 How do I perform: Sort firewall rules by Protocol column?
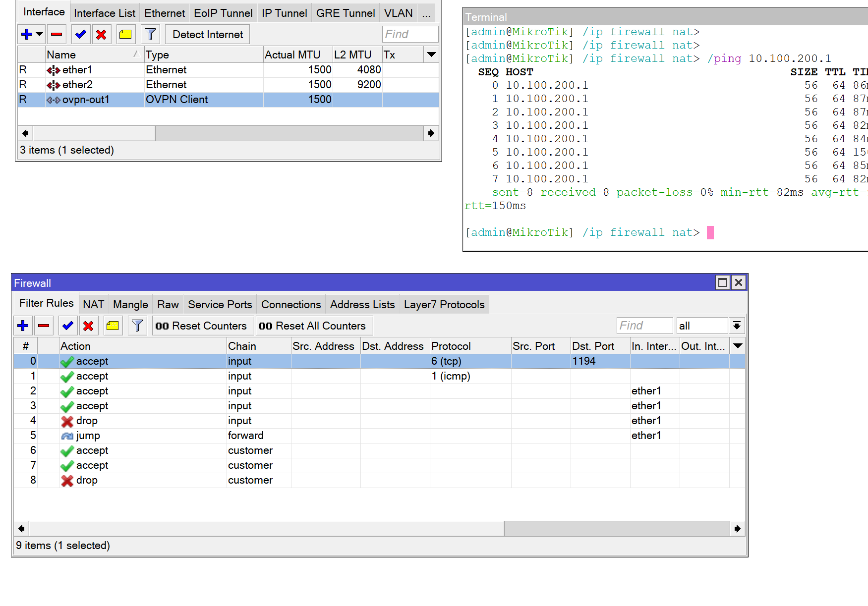(x=470, y=346)
